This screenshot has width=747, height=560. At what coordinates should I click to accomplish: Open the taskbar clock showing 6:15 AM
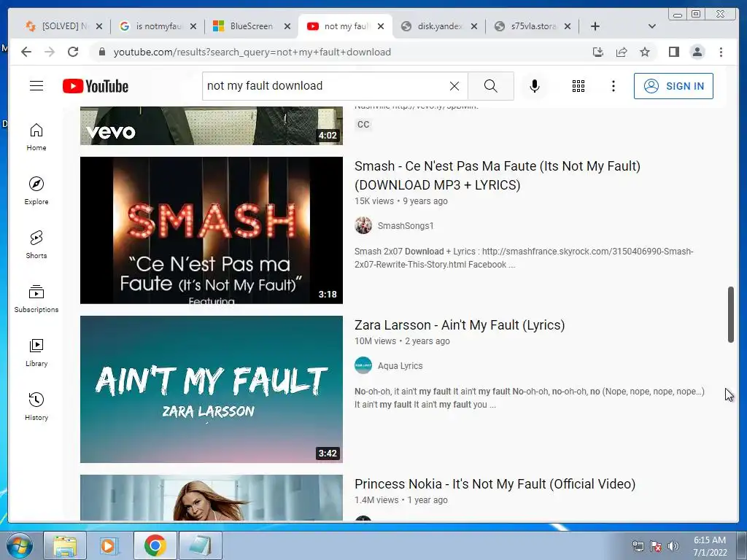(709, 545)
